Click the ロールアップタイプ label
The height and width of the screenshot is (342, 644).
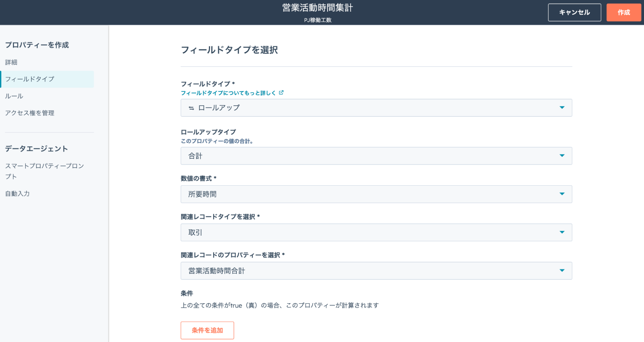coord(208,132)
